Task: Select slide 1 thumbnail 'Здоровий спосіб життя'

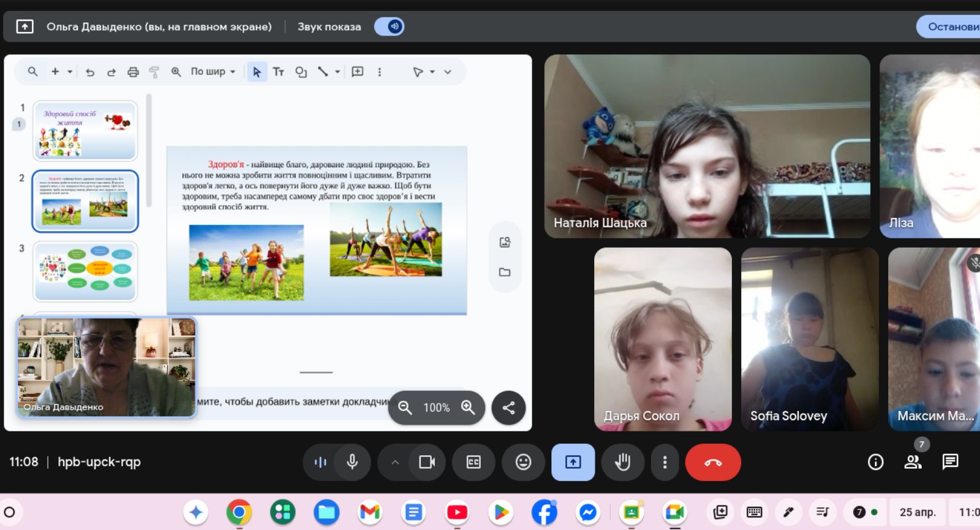Action: tap(85, 131)
